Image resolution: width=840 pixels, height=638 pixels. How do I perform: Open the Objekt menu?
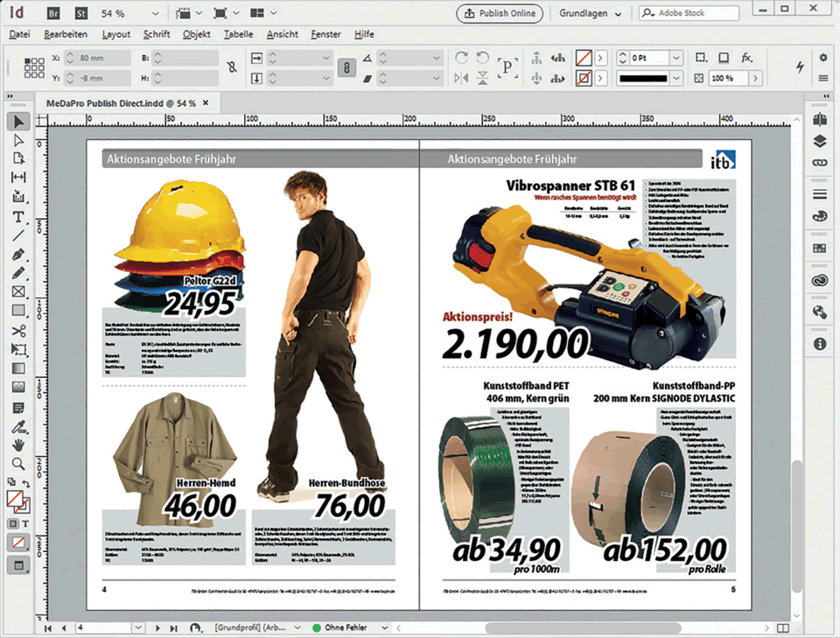click(196, 34)
